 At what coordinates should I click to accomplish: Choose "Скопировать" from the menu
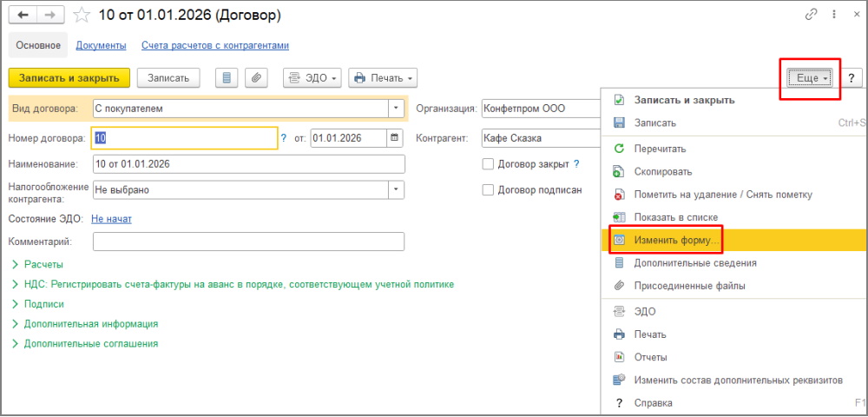tap(663, 172)
